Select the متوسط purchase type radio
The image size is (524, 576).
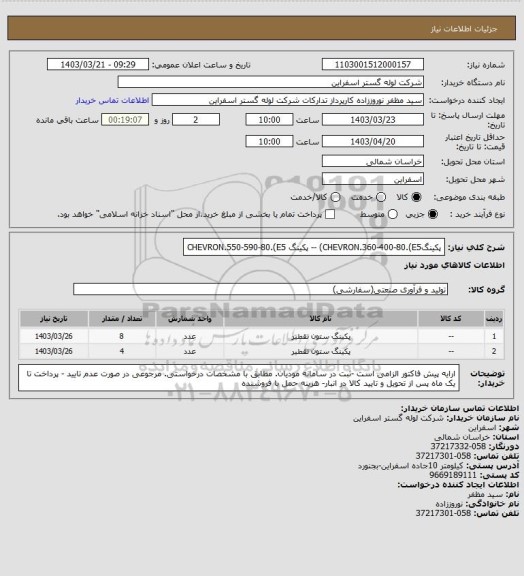coord(393,214)
